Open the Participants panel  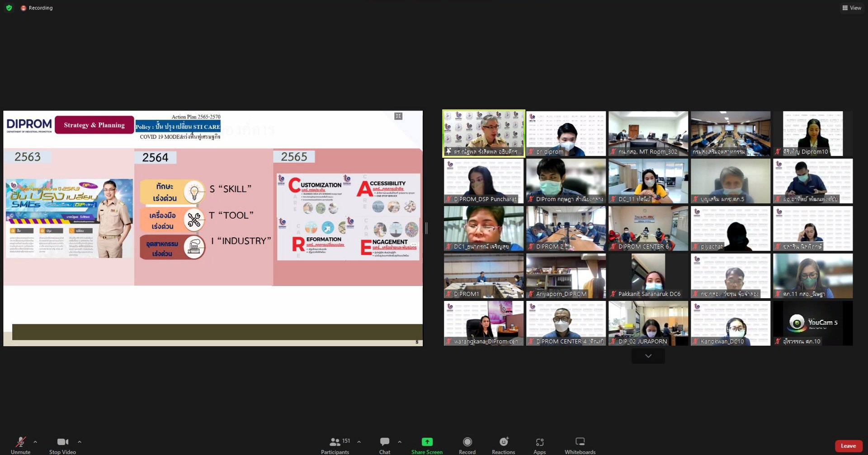(335, 445)
